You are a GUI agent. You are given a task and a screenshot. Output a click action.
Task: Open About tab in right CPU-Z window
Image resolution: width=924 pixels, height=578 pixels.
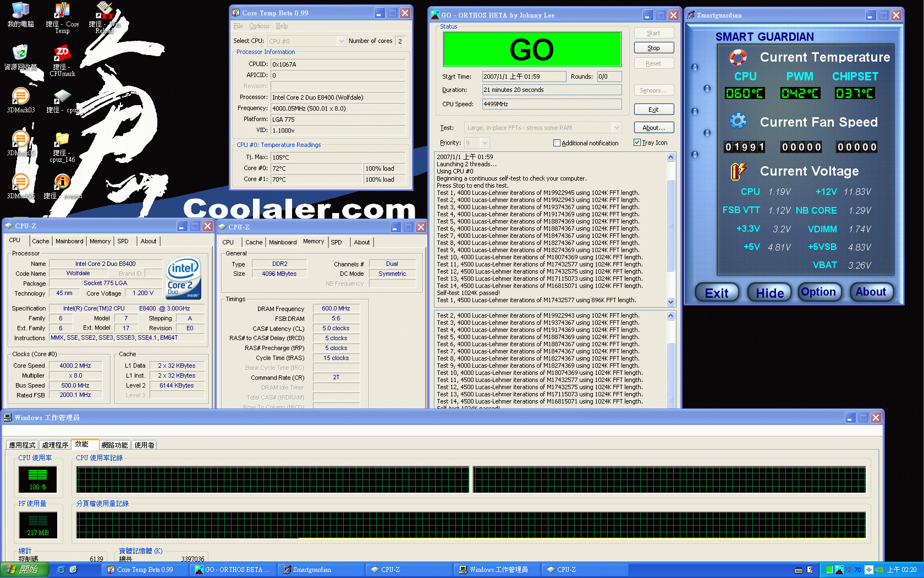tap(362, 242)
